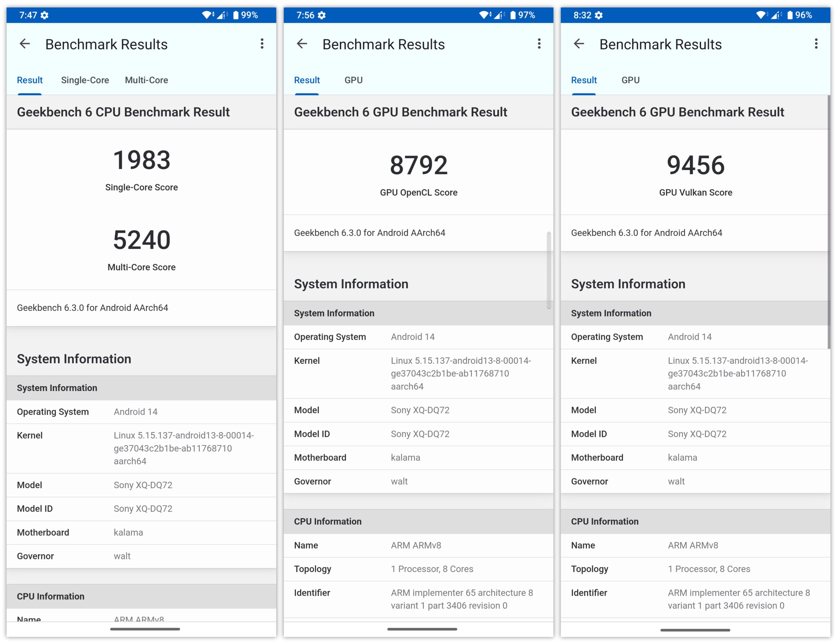Screen dimensions: 837x644
Task: Tap single-core score 1983
Action: (142, 160)
